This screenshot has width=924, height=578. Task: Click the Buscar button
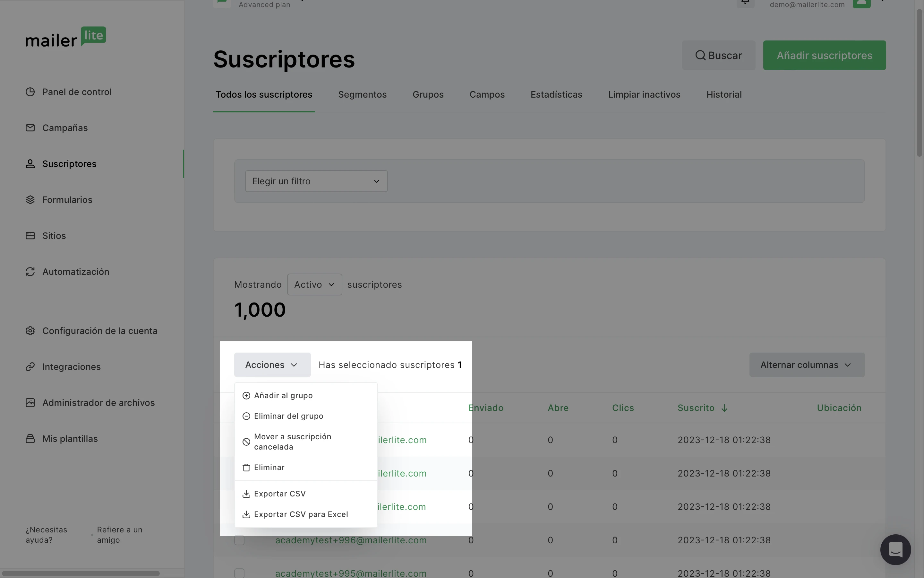(x=719, y=56)
